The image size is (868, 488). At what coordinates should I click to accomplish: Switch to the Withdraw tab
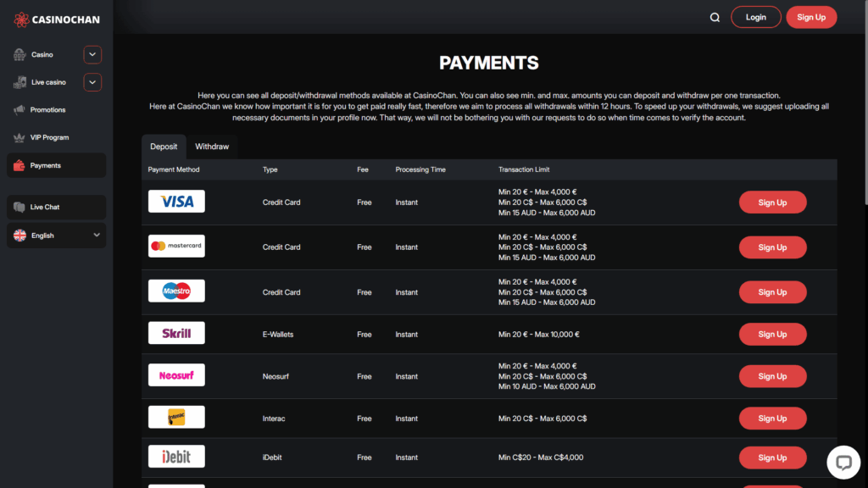212,146
